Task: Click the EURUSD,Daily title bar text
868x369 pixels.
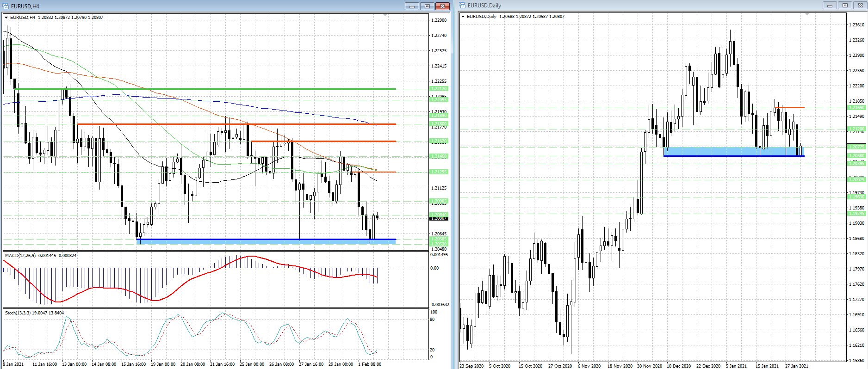Action: (x=484, y=6)
